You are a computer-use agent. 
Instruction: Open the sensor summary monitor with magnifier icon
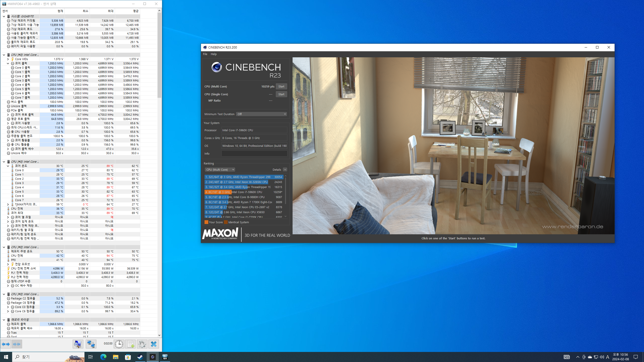[78, 344]
